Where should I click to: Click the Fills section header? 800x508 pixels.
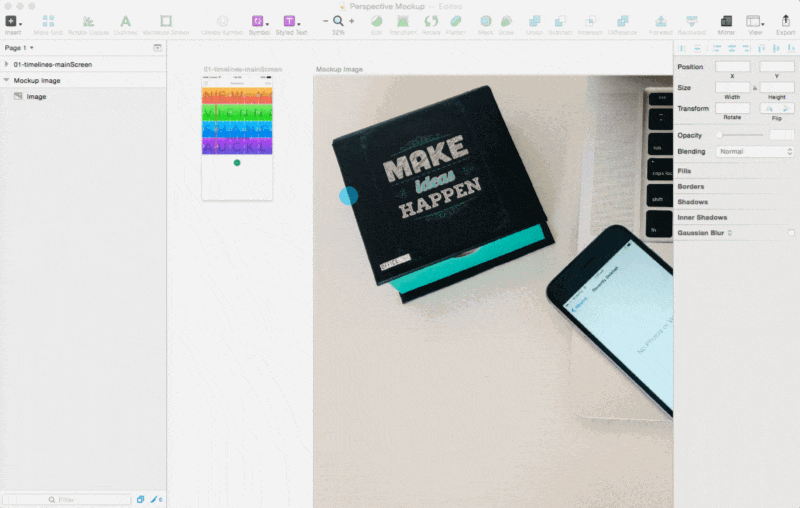[x=684, y=171]
